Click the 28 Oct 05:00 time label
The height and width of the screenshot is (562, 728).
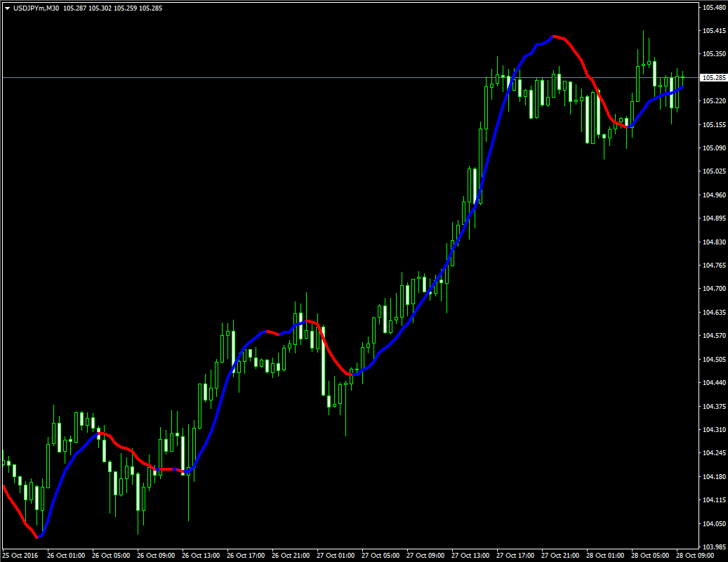click(650, 556)
